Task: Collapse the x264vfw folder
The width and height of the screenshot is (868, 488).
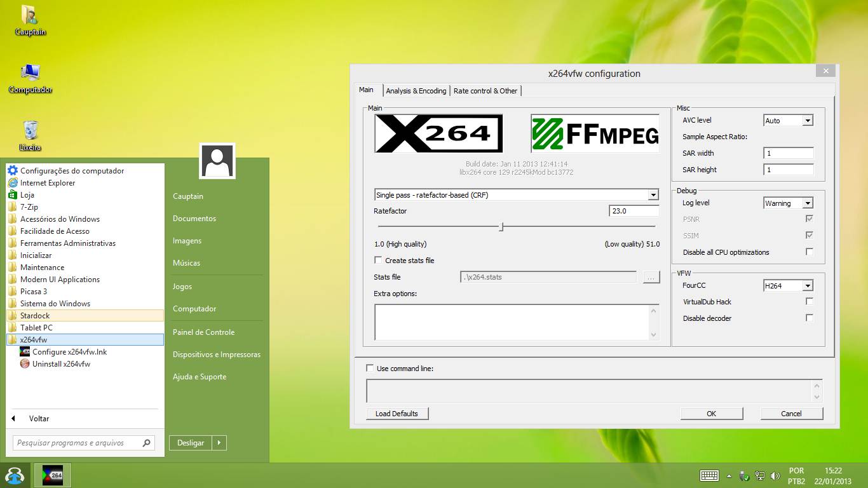Action: (85, 340)
